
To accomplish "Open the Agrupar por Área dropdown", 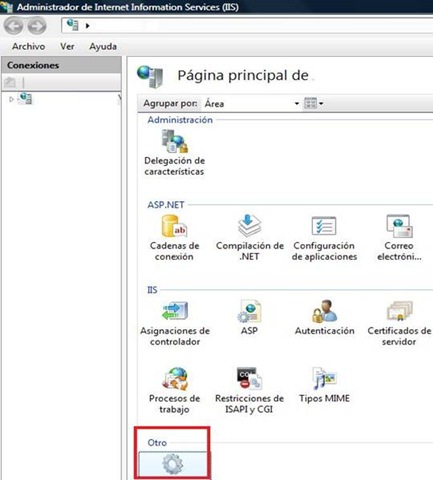I will point(252,104).
